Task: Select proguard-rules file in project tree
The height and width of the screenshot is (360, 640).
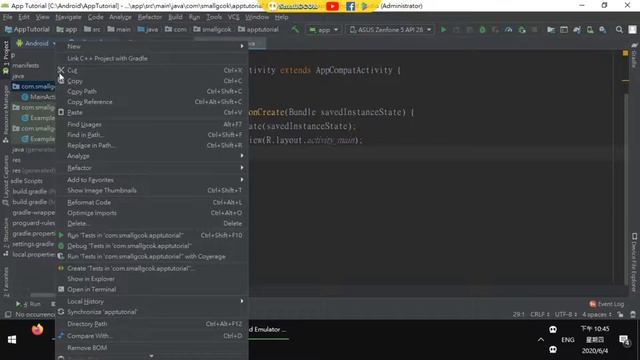Action: click(33, 223)
